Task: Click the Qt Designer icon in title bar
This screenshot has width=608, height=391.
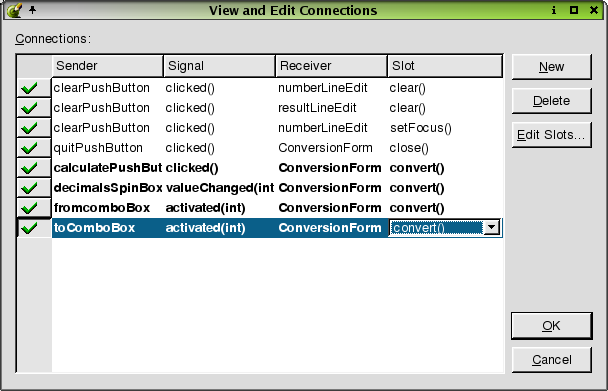Action: click(x=14, y=10)
